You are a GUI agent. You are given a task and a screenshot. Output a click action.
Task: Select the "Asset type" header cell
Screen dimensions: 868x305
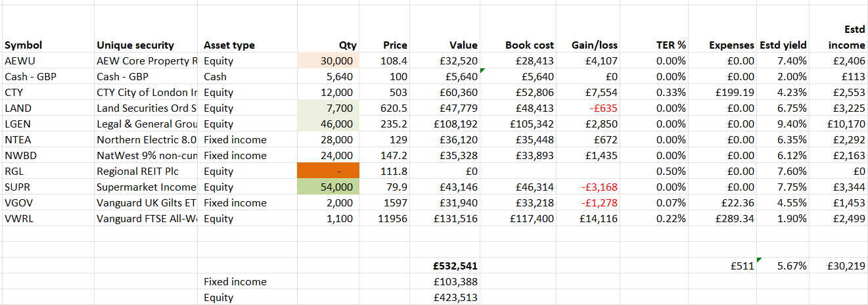tap(229, 45)
